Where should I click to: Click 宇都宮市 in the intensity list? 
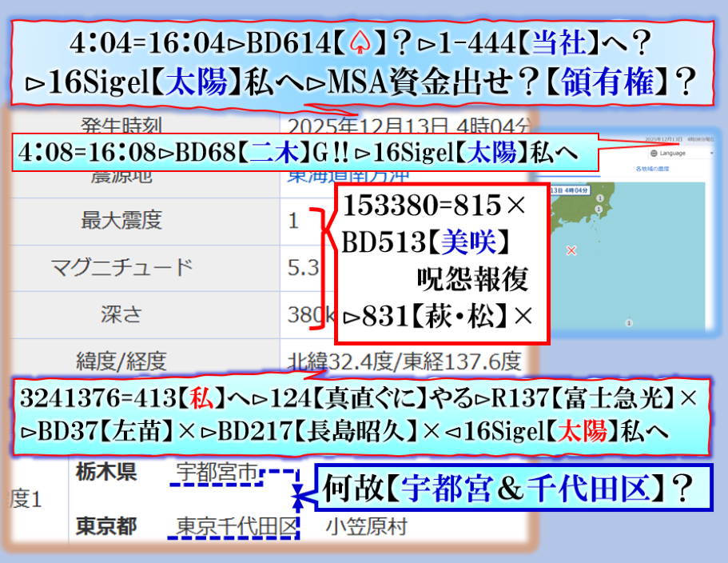coord(216,473)
